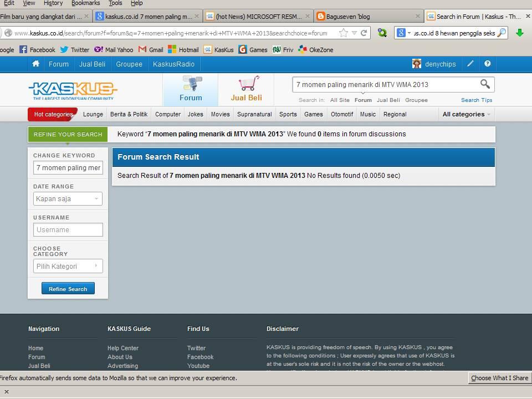Image resolution: width=532 pixels, height=399 pixels.
Task: Click the Refine Search button
Action: point(68,289)
